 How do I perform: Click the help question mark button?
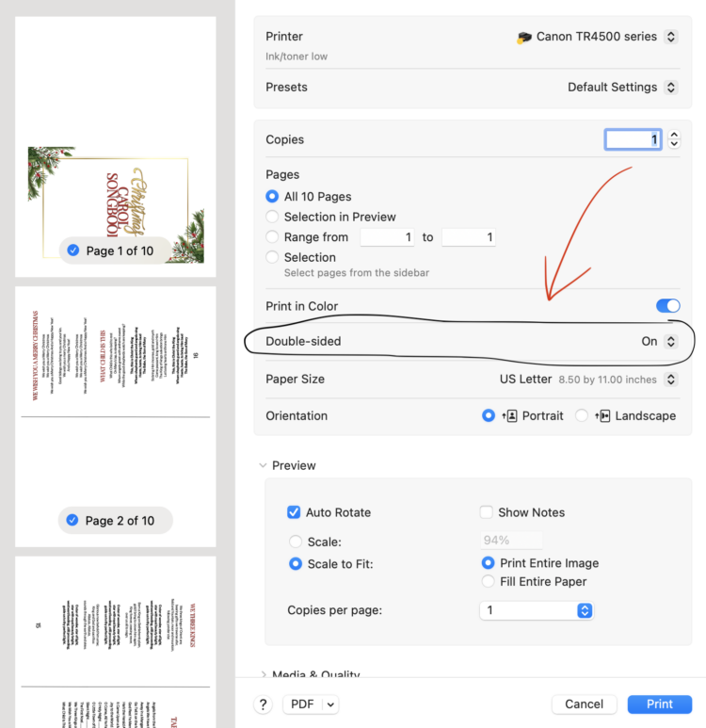265,704
